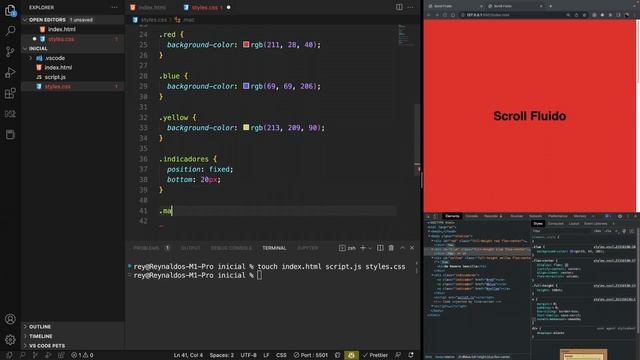
Task: Open DevTools Styles sub-tab
Action: pos(538,224)
